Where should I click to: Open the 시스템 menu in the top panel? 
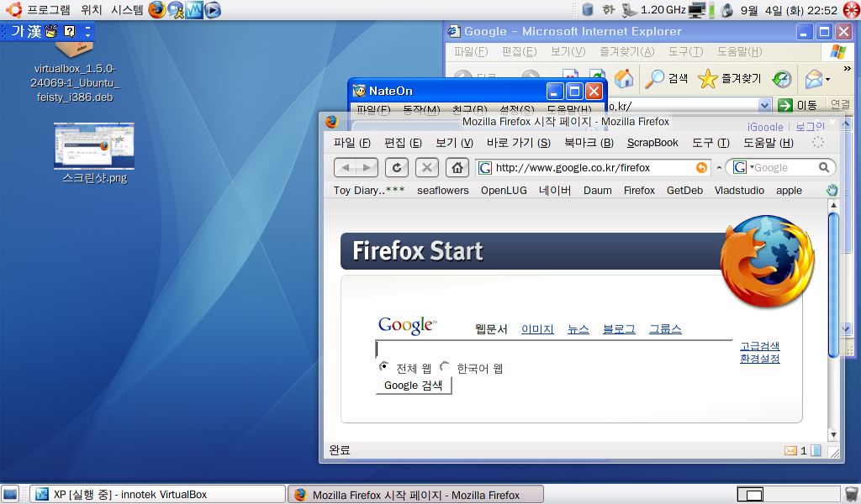point(127,10)
